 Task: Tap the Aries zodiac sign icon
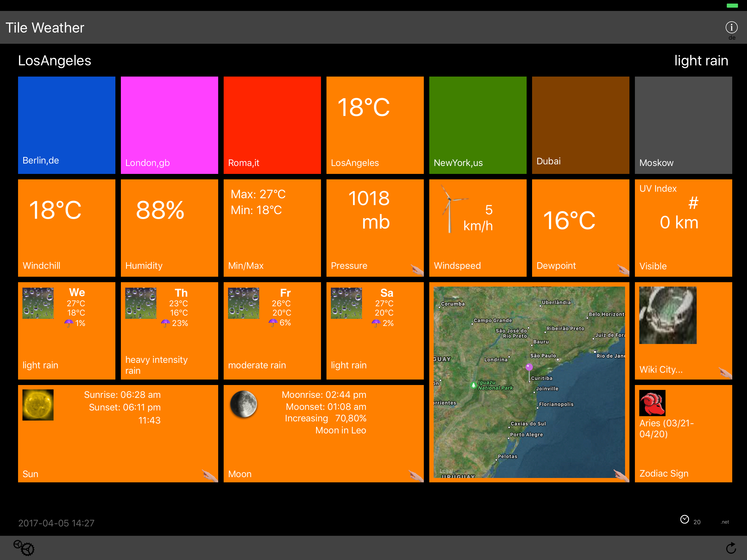pos(652,403)
